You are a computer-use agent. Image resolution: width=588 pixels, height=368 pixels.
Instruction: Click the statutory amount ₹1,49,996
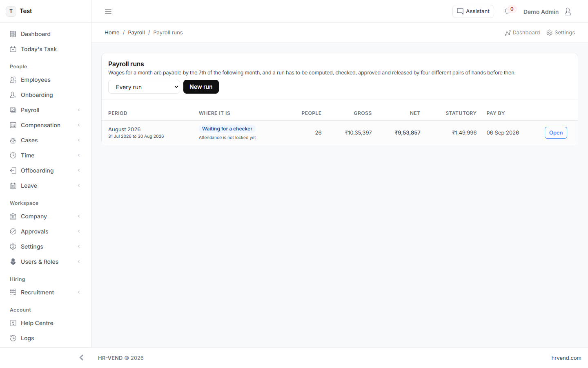click(464, 132)
